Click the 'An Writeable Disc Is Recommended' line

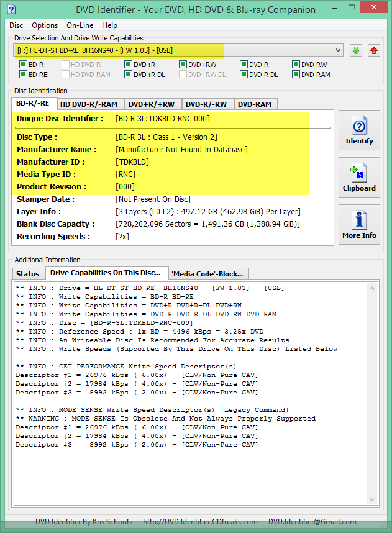(x=152, y=340)
